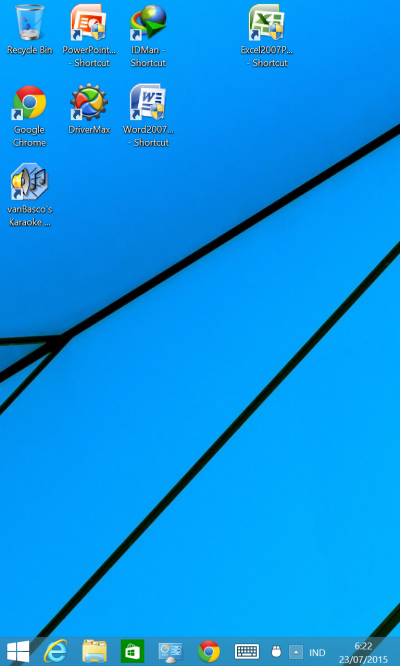Select the IDMan shortcut icon
Viewport: 400px width, 666px height.
[148, 36]
